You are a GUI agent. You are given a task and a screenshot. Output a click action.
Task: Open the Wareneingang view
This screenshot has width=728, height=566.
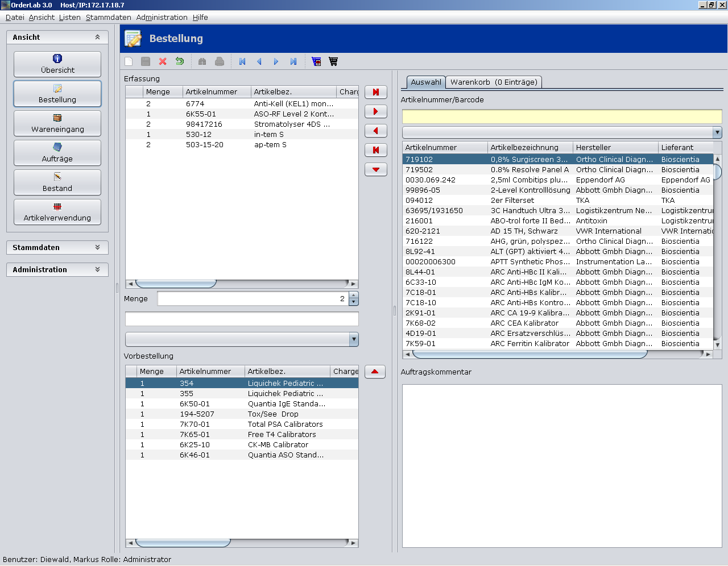coord(57,123)
